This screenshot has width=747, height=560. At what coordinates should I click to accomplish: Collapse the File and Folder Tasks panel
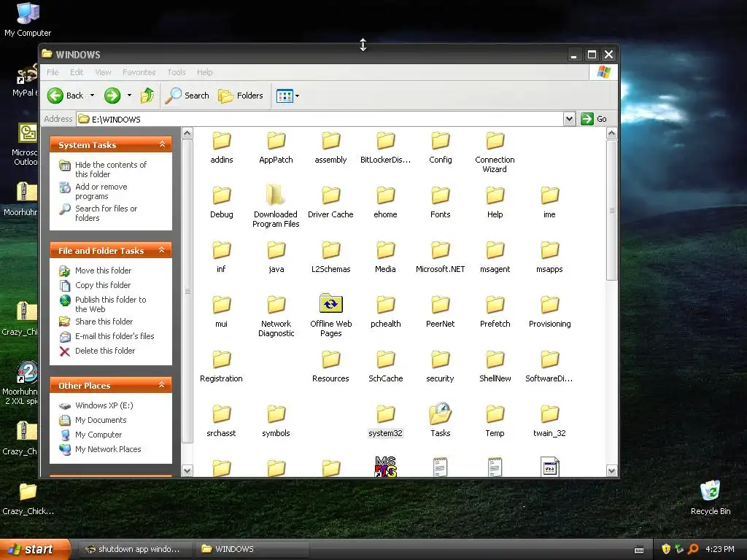(x=162, y=250)
